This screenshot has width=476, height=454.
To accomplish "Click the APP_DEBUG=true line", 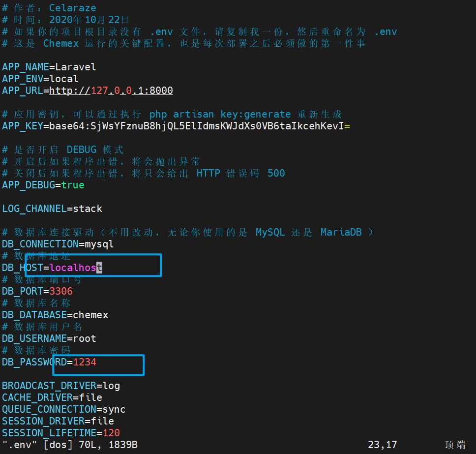I will pos(43,185).
